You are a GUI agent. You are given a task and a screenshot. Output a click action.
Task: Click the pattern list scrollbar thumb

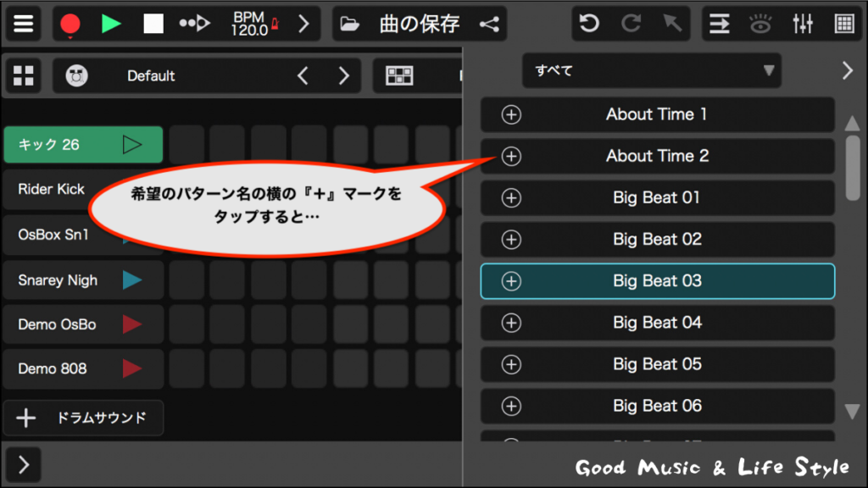tap(853, 168)
